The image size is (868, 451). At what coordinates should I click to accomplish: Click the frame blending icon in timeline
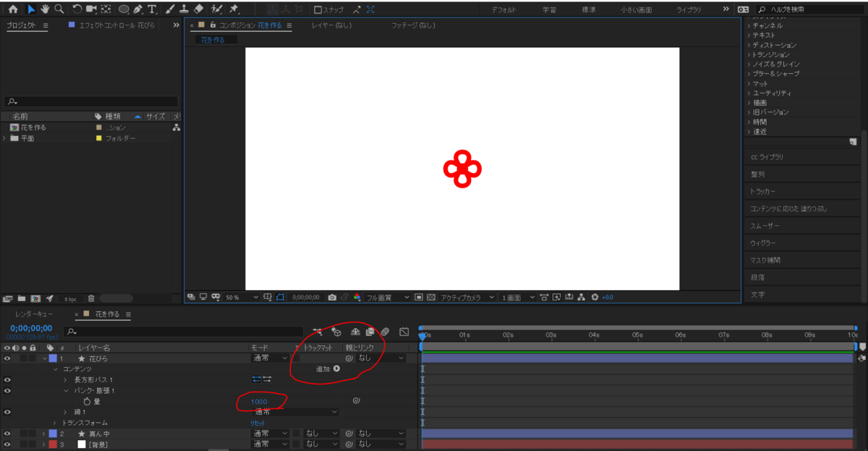click(370, 332)
